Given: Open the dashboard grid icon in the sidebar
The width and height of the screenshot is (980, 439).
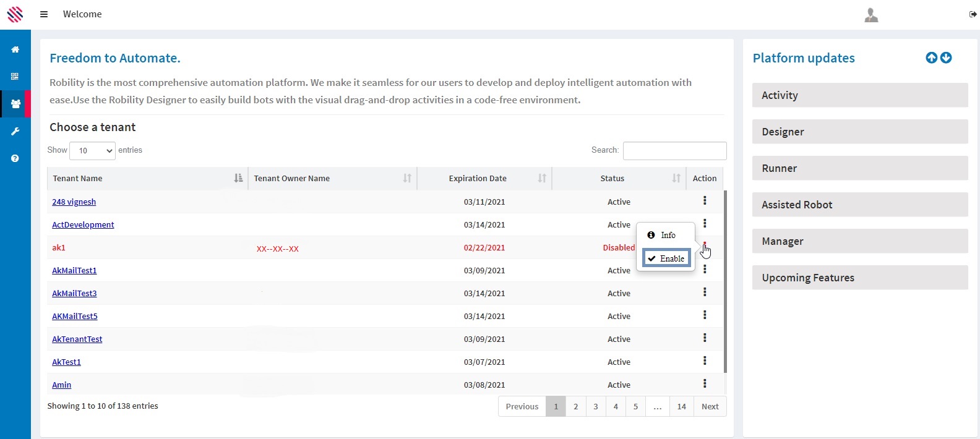Looking at the screenshot, I should click(15, 77).
